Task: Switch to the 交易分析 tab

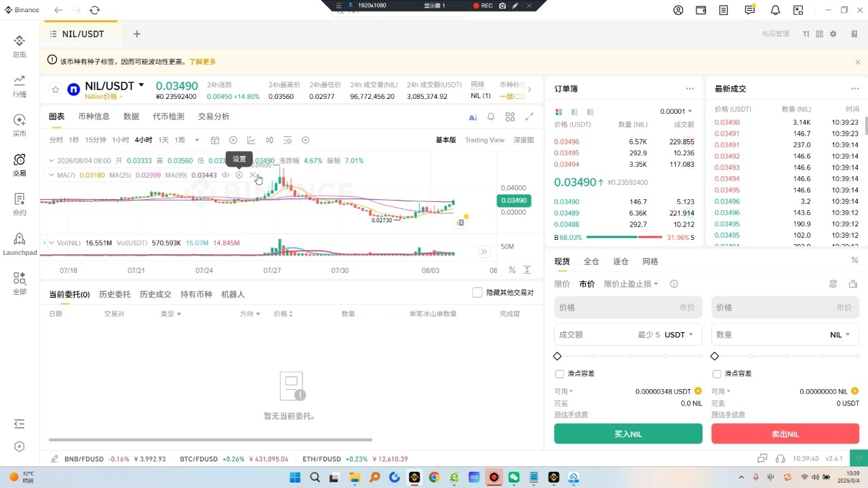Action: (214, 117)
